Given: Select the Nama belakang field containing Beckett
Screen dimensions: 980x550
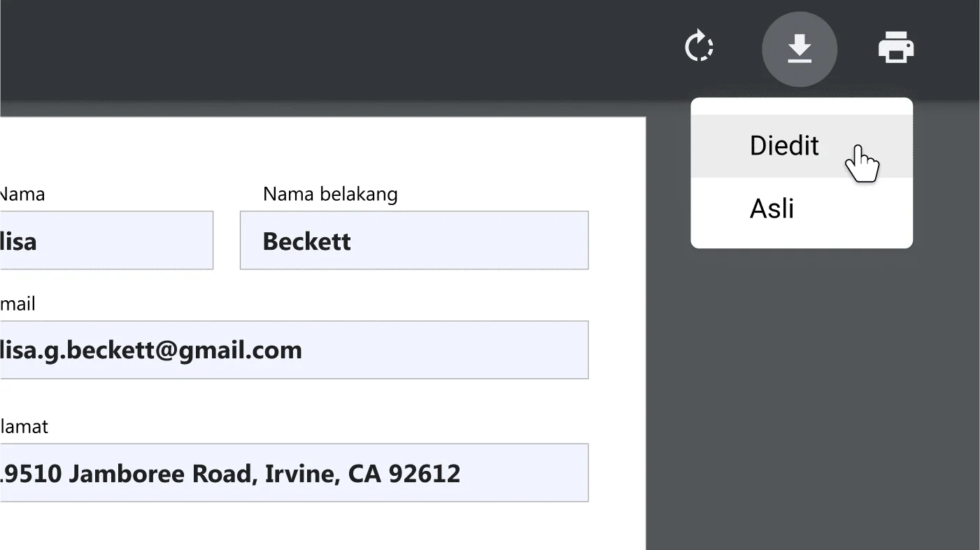Looking at the screenshot, I should coord(413,240).
